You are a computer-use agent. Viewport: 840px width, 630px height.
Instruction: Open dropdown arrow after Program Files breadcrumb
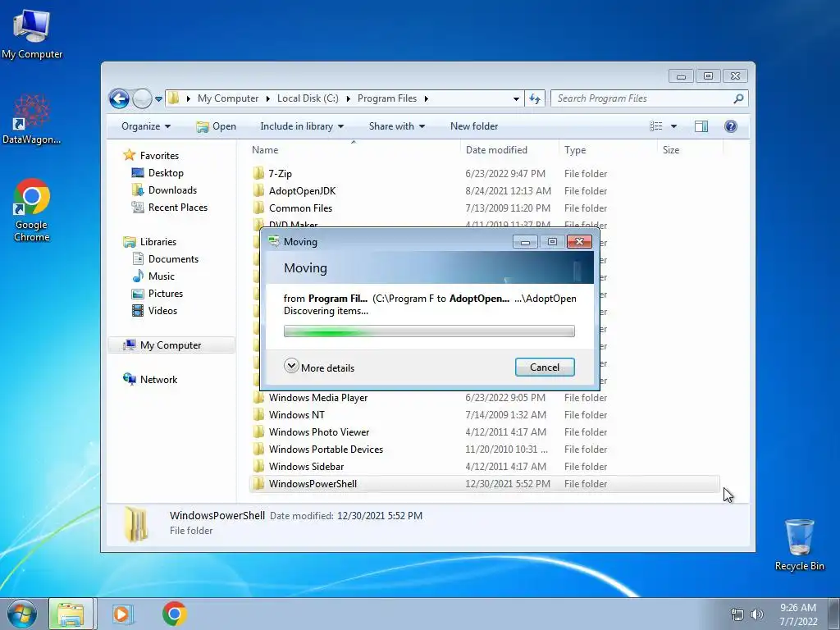[x=427, y=98]
